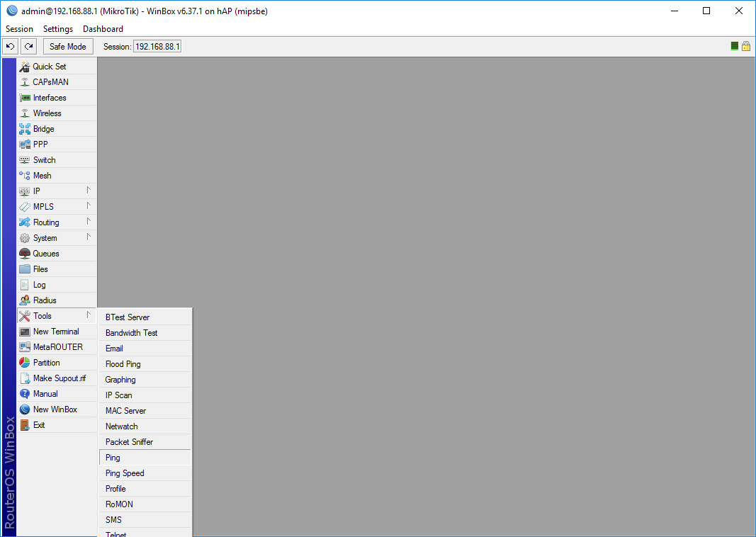The height and width of the screenshot is (537, 756).
Task: Click the Undo arrow icon
Action: 10,46
